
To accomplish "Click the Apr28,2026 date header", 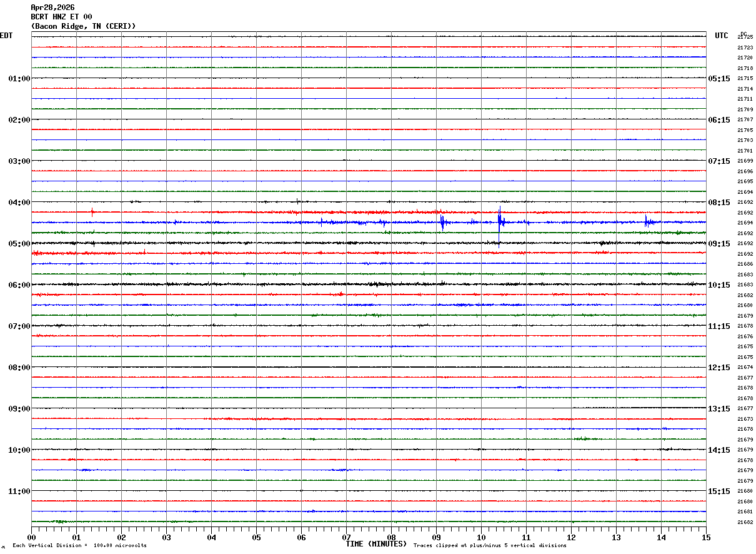I will click(x=52, y=8).
